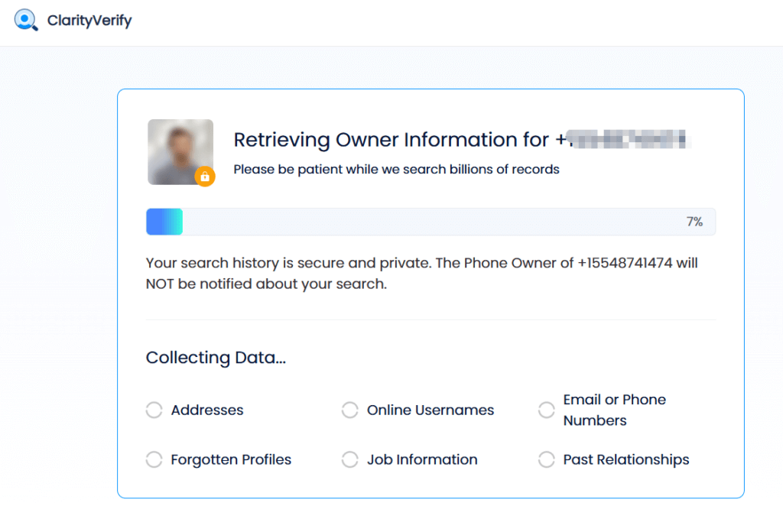Click the spinner icon beside Past Relationships
Screen dimensions: 783x532
click(x=547, y=459)
